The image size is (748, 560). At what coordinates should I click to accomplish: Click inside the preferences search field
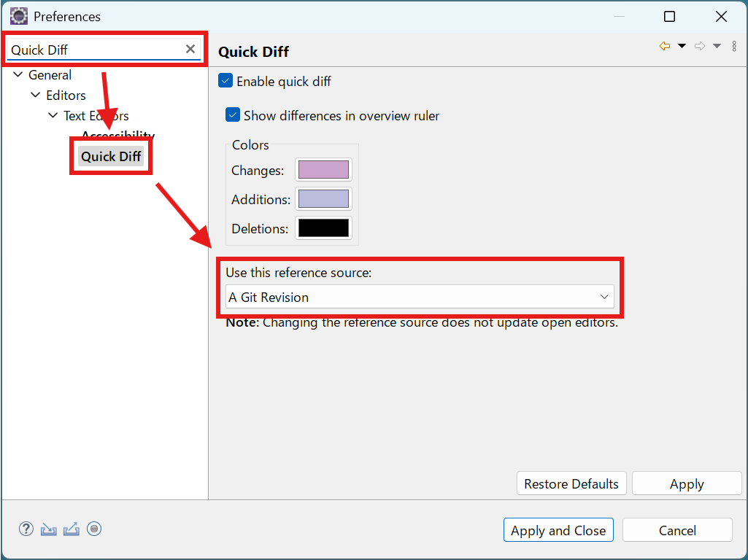95,49
